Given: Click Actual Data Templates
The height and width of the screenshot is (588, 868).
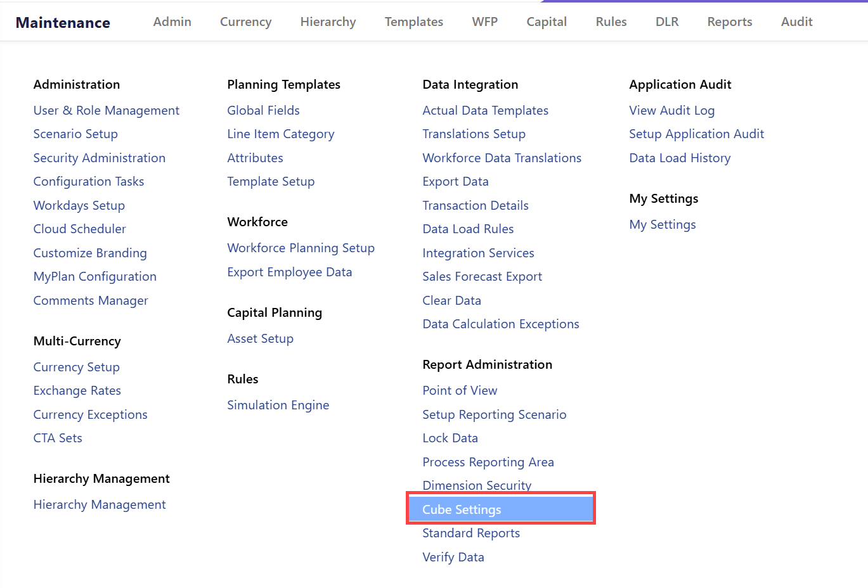Looking at the screenshot, I should click(x=485, y=110).
